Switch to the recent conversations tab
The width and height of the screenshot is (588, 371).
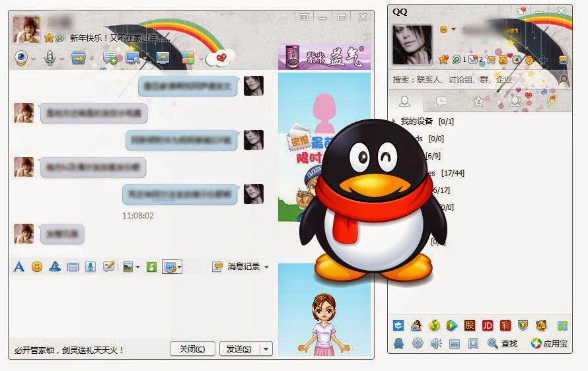tap(441, 101)
